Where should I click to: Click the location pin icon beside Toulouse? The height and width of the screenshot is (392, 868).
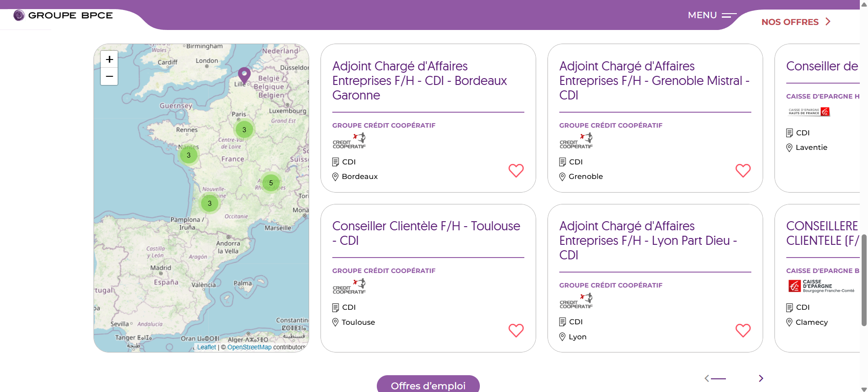click(335, 323)
